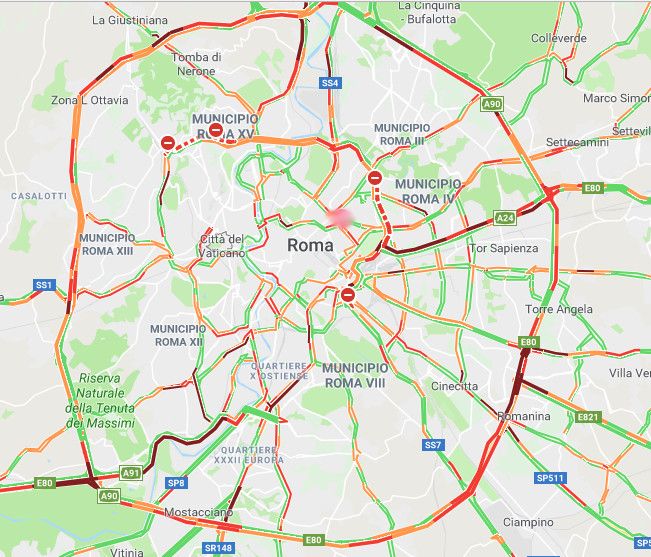Click the Torre Angela place label

click(x=559, y=309)
